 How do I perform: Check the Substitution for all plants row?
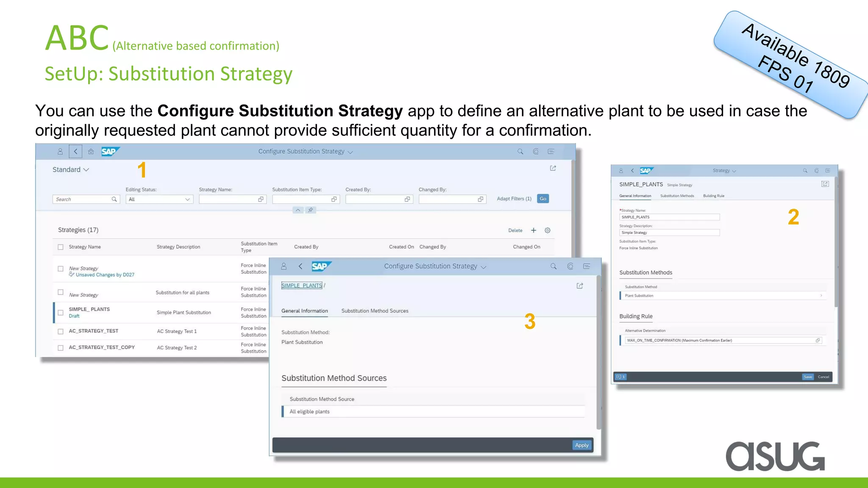pos(61,292)
